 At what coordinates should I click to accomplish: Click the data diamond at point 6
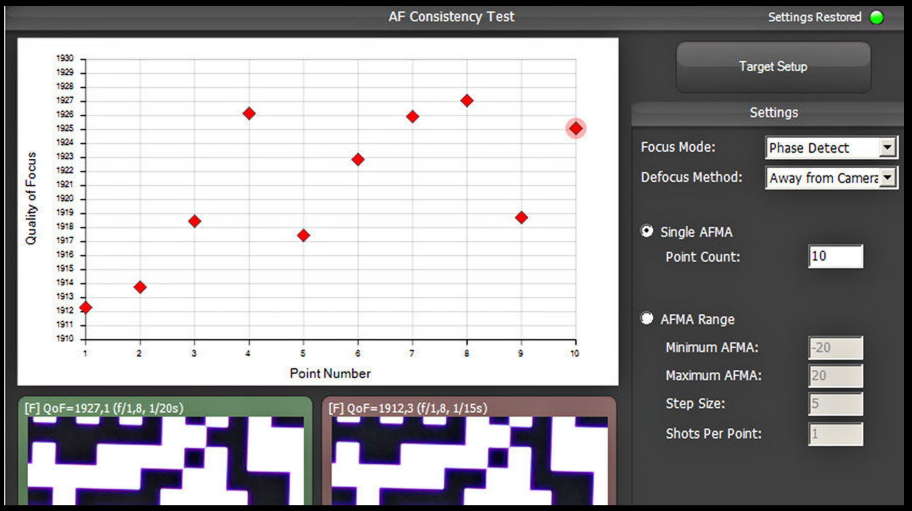[x=358, y=159]
